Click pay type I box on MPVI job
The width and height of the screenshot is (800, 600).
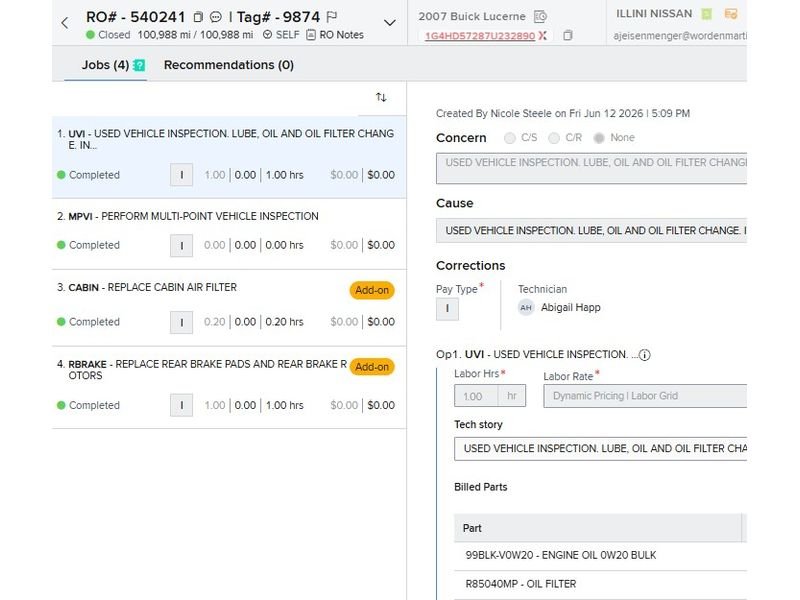coord(181,245)
